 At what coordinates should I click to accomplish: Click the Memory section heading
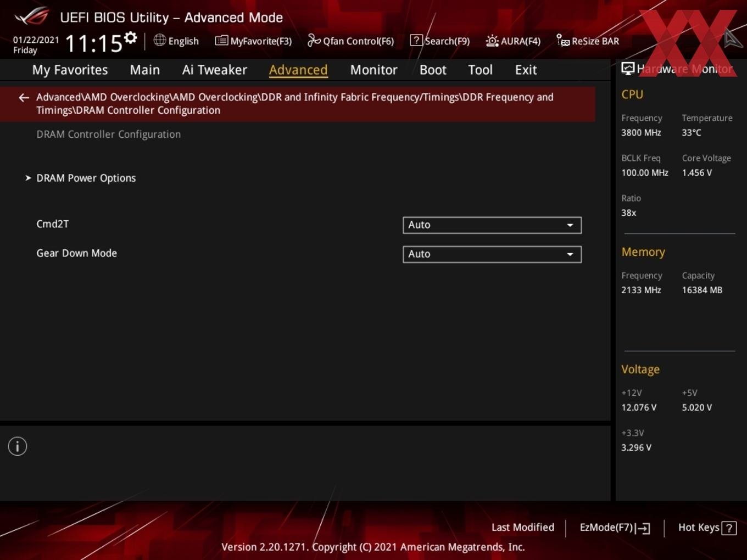click(x=643, y=252)
